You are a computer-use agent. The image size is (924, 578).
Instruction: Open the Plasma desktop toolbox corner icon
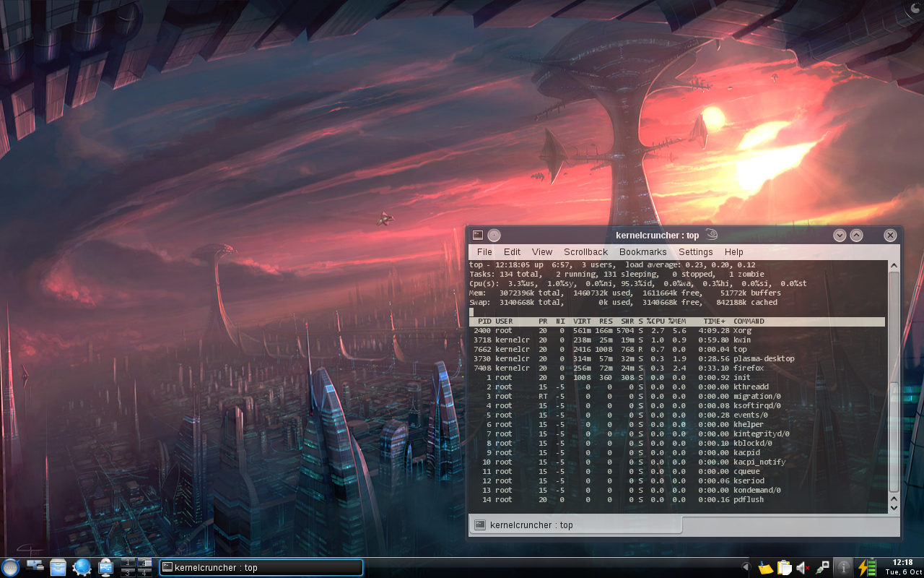pos(915,9)
